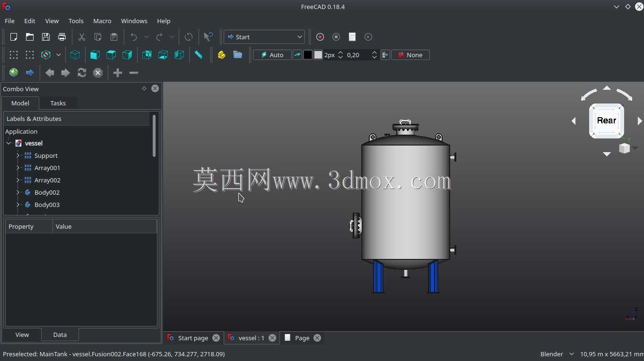Open the Macro menu

(102, 21)
